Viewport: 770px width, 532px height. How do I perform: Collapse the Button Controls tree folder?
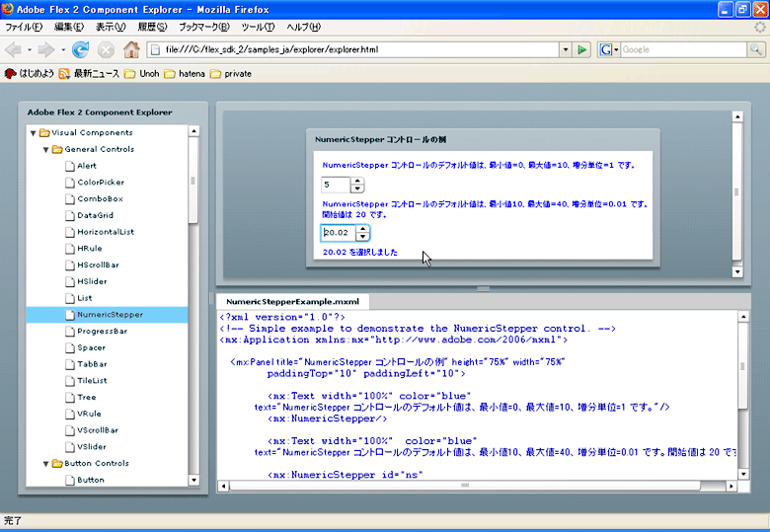(45, 464)
